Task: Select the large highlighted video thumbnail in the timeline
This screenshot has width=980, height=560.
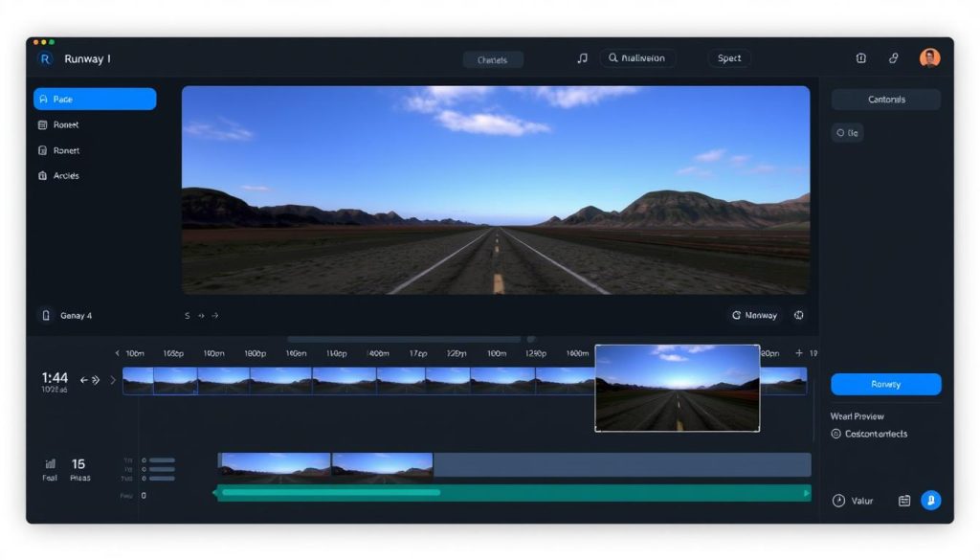Action: click(x=678, y=388)
